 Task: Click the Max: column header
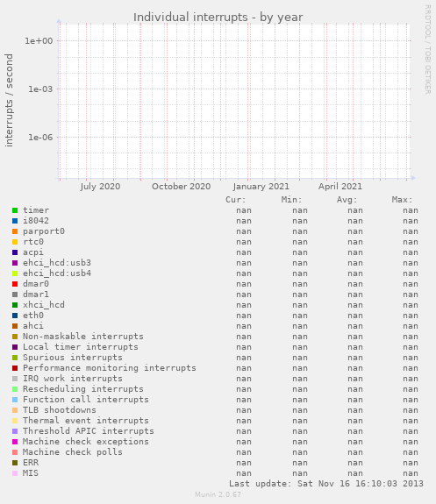tap(402, 200)
